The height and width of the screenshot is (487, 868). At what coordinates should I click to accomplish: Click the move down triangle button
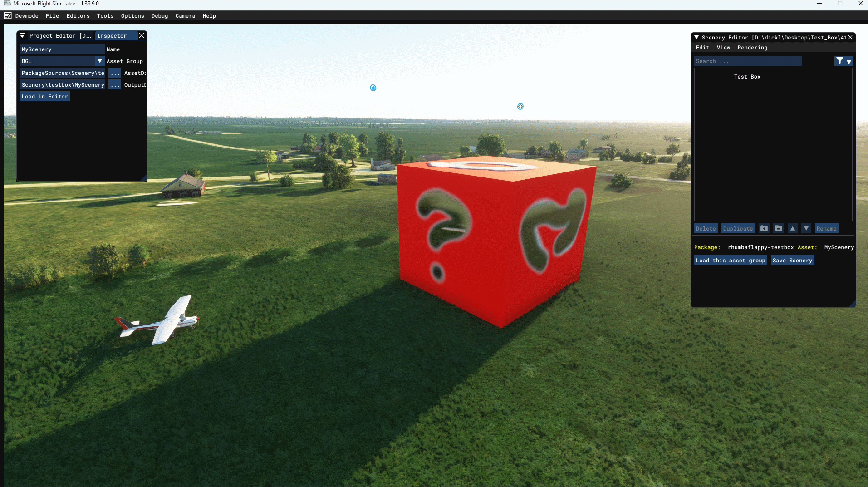pyautogui.click(x=806, y=229)
